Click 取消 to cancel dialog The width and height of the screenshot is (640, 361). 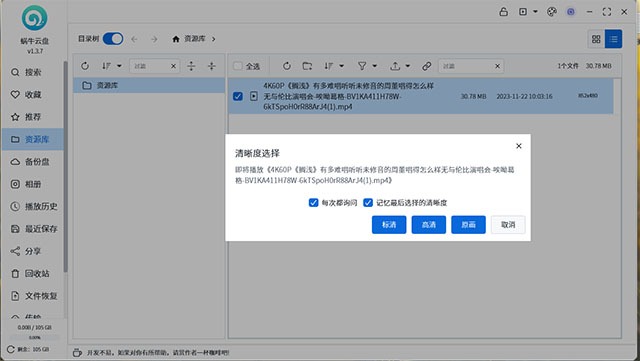point(508,225)
